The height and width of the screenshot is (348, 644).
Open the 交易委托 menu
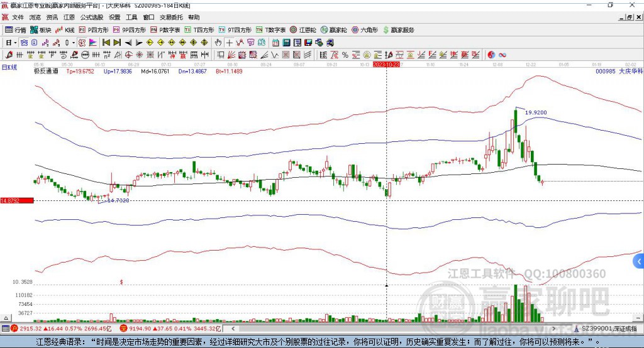[171, 17]
